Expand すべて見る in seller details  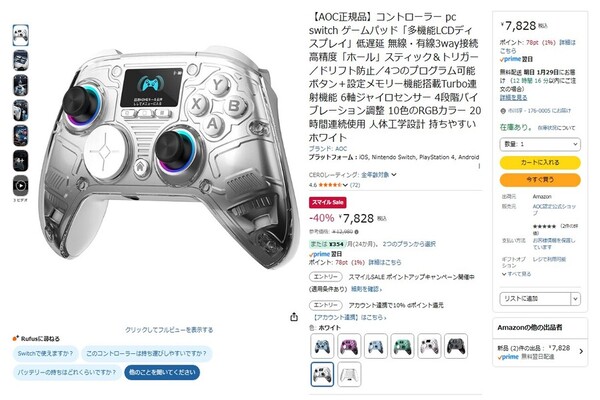pyautogui.click(x=517, y=274)
